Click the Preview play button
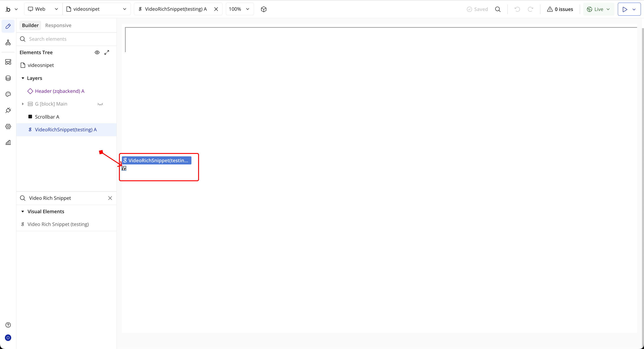This screenshot has height=349, width=644. click(x=625, y=9)
